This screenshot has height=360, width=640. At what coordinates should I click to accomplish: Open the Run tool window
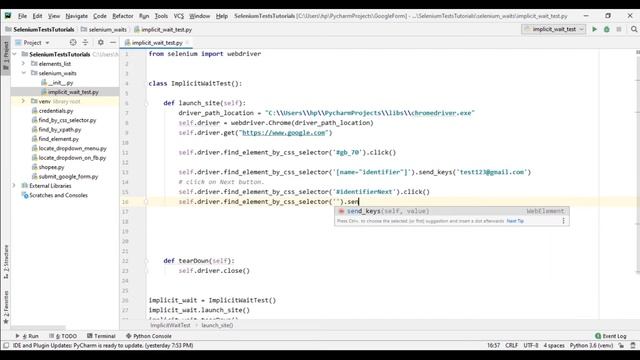[27, 336]
